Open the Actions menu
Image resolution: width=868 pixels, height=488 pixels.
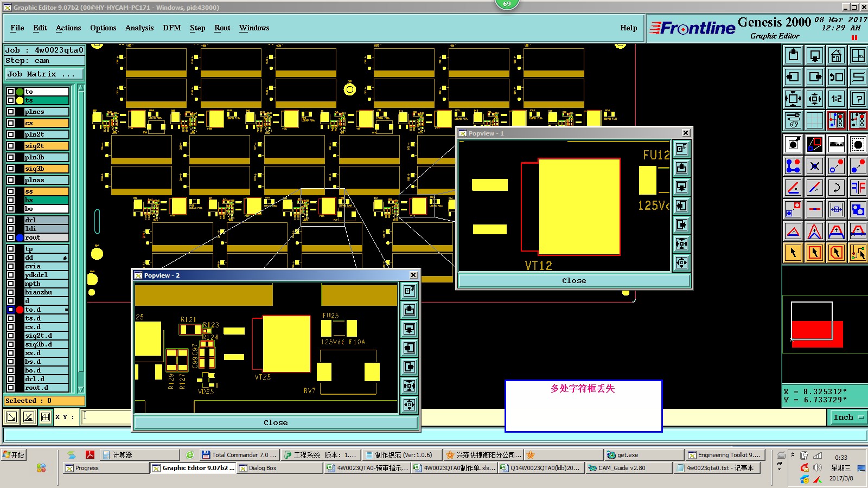[x=68, y=28]
